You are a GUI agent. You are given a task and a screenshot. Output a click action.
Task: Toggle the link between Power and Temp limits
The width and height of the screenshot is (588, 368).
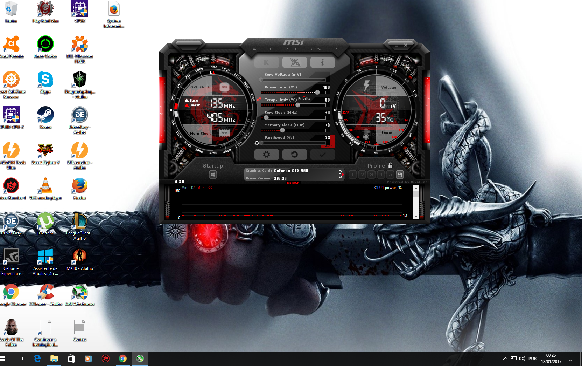259,99
